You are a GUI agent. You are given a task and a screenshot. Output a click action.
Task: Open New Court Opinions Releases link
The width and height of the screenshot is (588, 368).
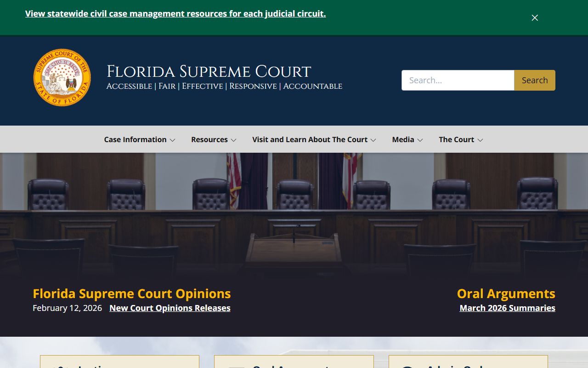coord(170,308)
